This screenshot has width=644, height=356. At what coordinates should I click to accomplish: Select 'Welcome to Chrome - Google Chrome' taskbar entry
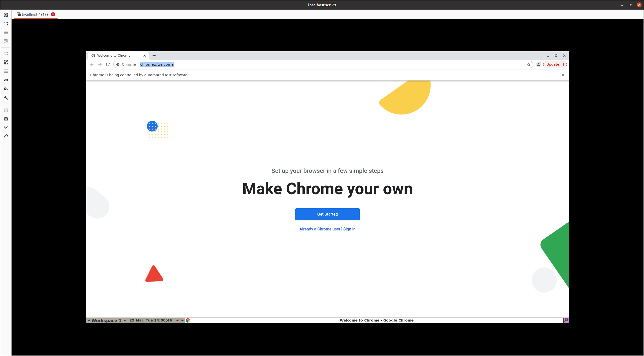[377, 320]
